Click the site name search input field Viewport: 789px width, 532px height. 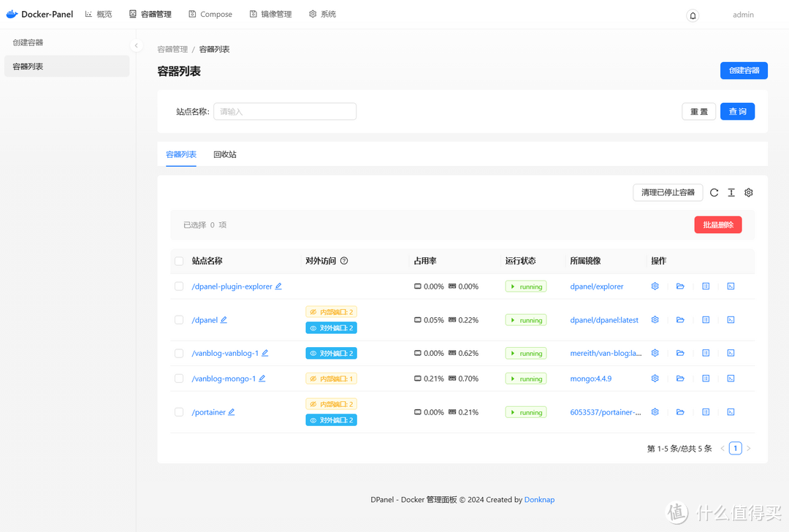[284, 111]
